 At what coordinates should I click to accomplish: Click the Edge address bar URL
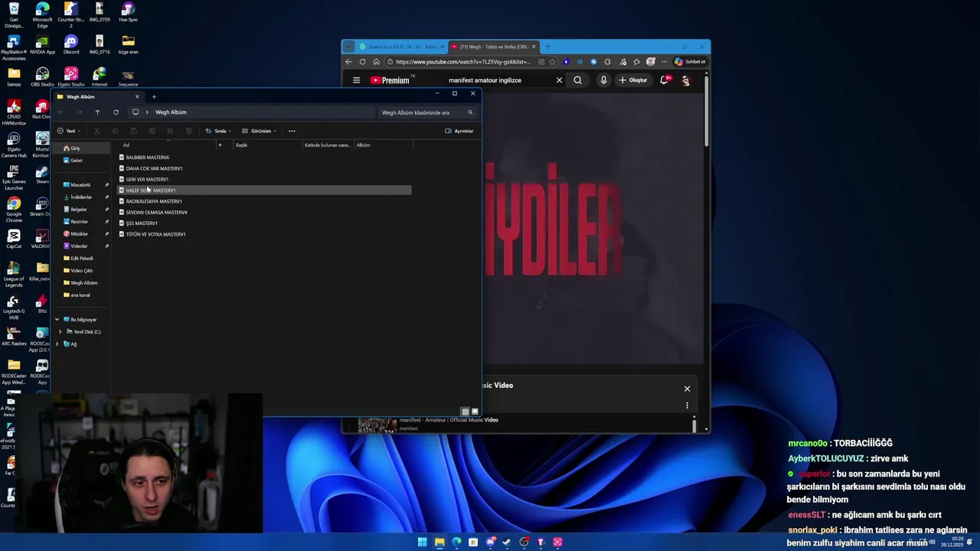[x=462, y=62]
